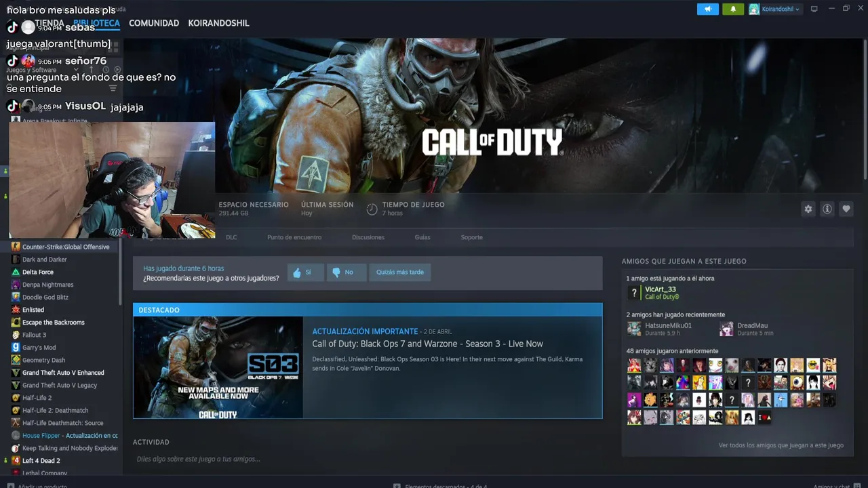This screenshot has height=488, width=868.
Task: Add Call of Duty to favorites heart
Action: pos(846,209)
